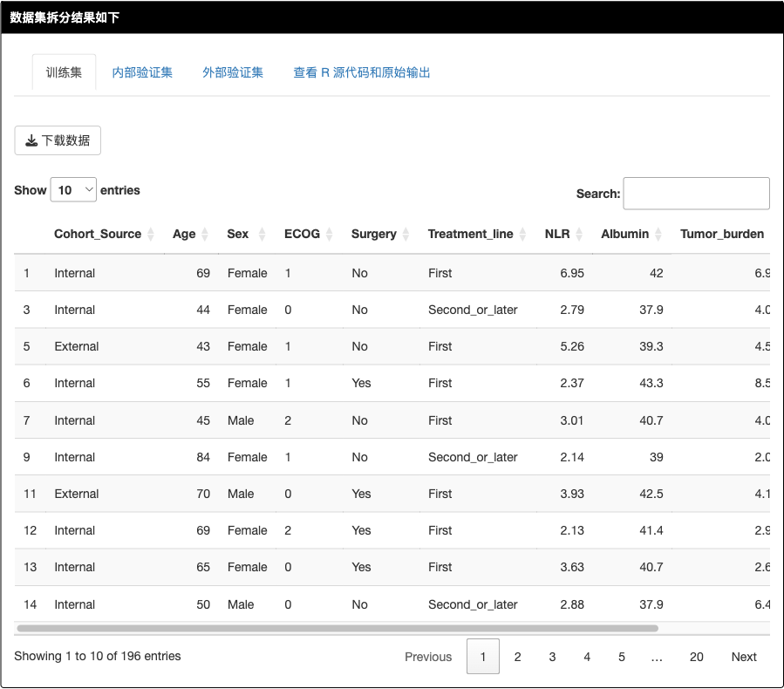The width and height of the screenshot is (784, 689).
Task: Open the 内部验证集 tab
Action: click(142, 72)
